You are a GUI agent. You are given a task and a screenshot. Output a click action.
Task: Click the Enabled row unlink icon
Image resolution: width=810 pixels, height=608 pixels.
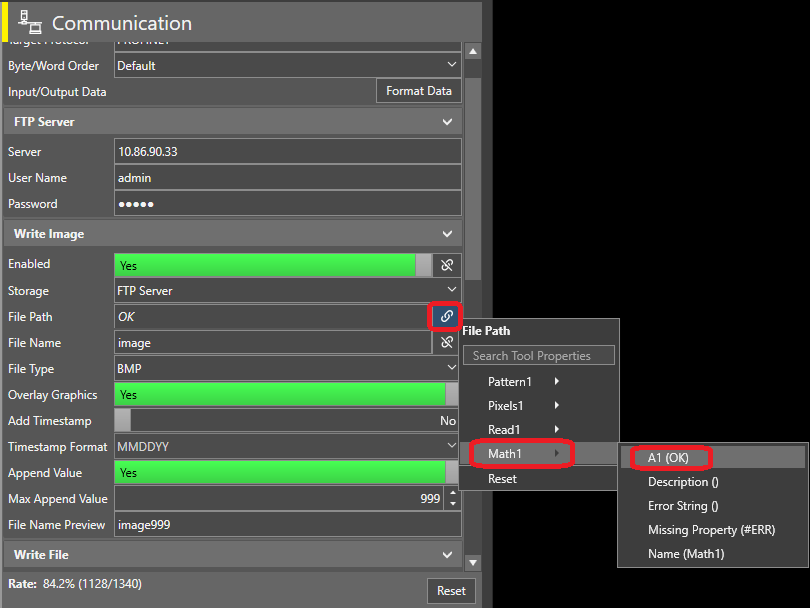[447, 265]
